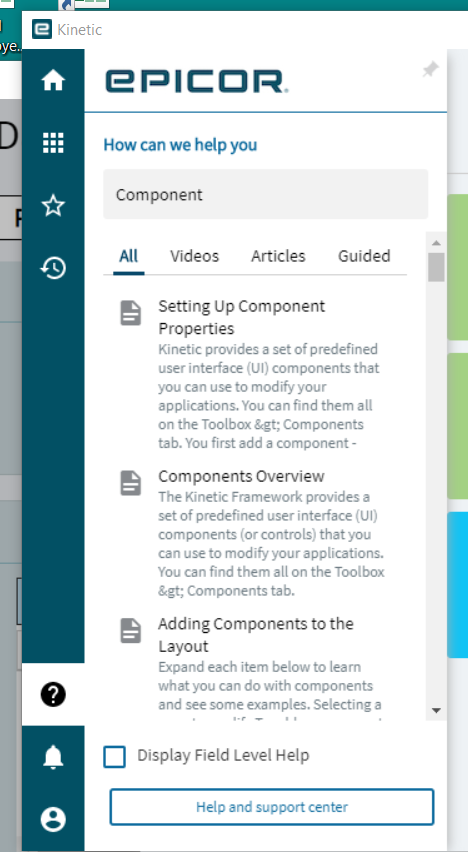
Task: Open Setting Up Component Properties article
Action: click(x=241, y=317)
